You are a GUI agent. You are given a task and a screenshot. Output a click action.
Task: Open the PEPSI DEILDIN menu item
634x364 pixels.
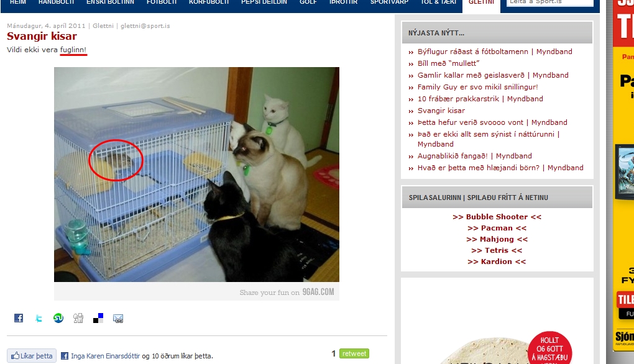pyautogui.click(x=264, y=2)
